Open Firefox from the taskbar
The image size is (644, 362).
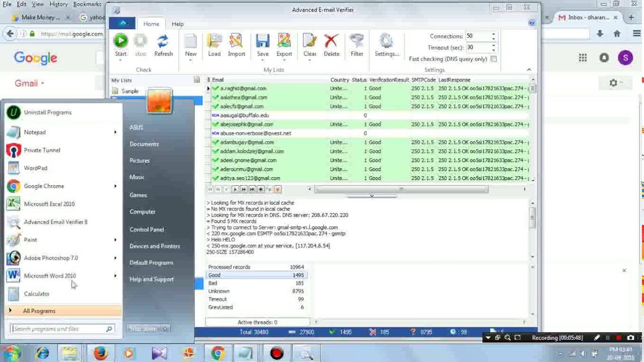click(x=100, y=353)
